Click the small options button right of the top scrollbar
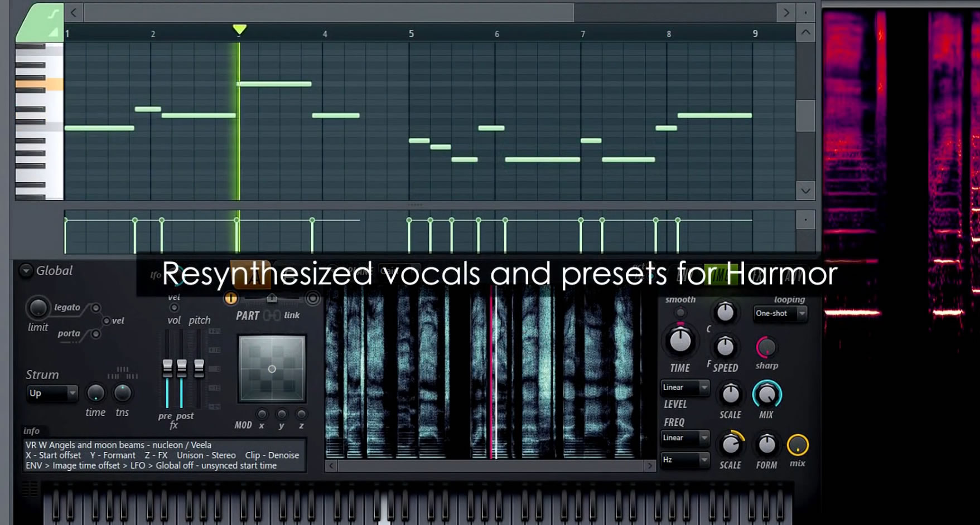 click(805, 12)
